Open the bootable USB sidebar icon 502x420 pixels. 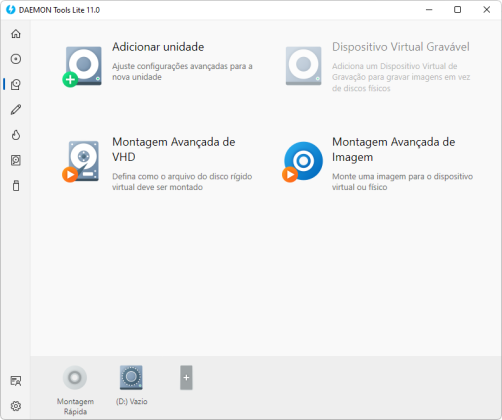(16, 186)
